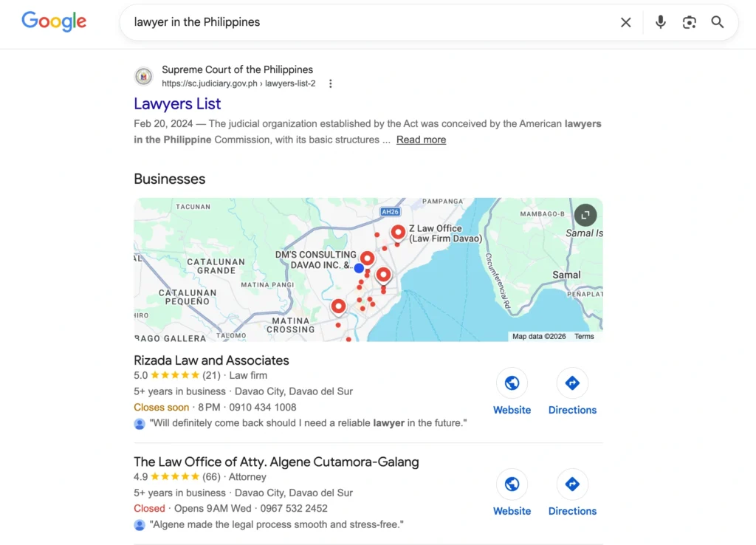
Task: Start voice search with microphone icon
Action: click(x=660, y=22)
